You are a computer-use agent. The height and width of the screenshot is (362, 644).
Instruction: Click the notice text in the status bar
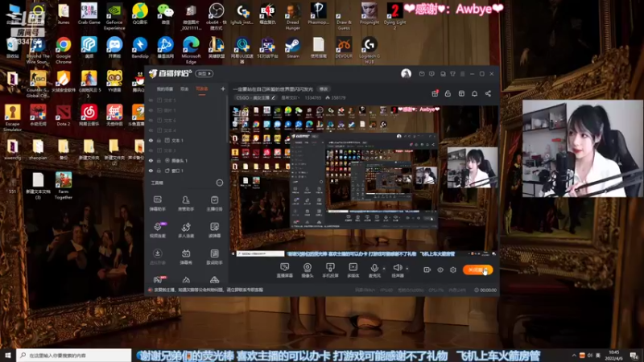(x=208, y=290)
